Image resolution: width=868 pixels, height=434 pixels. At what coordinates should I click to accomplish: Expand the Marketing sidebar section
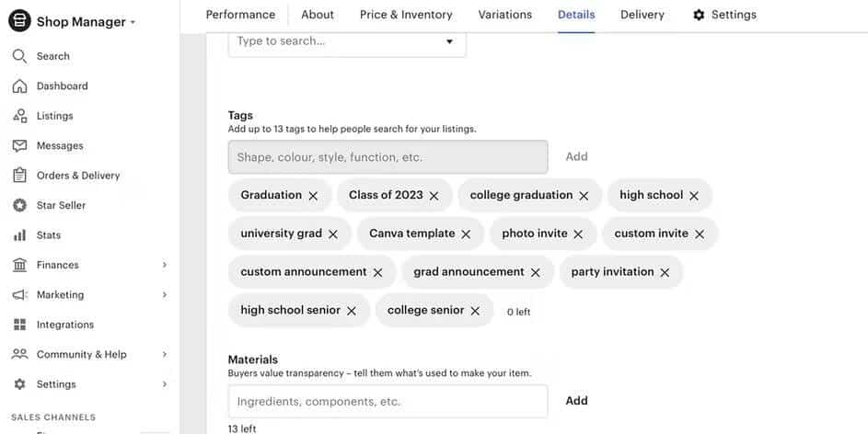(165, 295)
